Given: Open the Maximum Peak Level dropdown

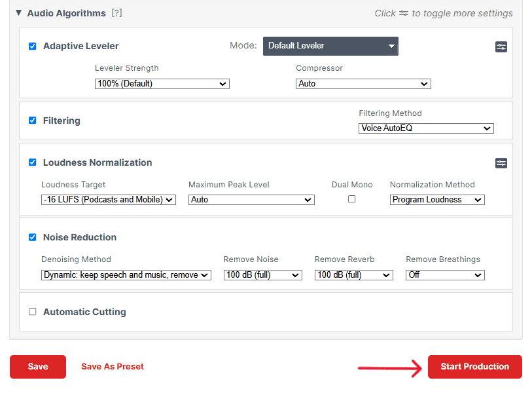Looking at the screenshot, I should (x=251, y=199).
